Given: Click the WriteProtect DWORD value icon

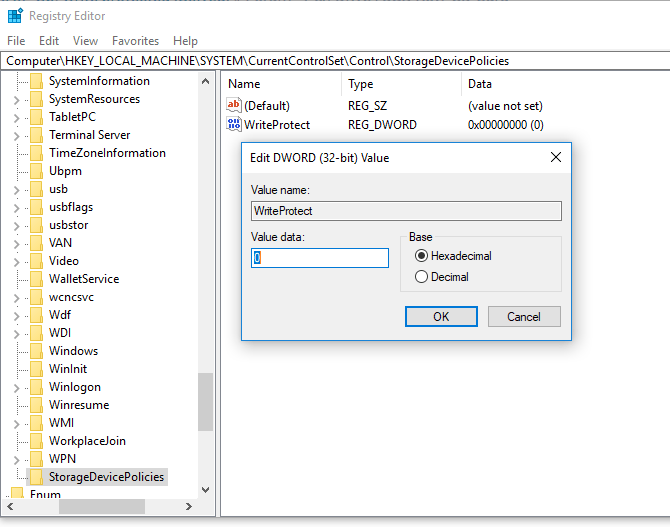Looking at the screenshot, I should [x=234, y=124].
